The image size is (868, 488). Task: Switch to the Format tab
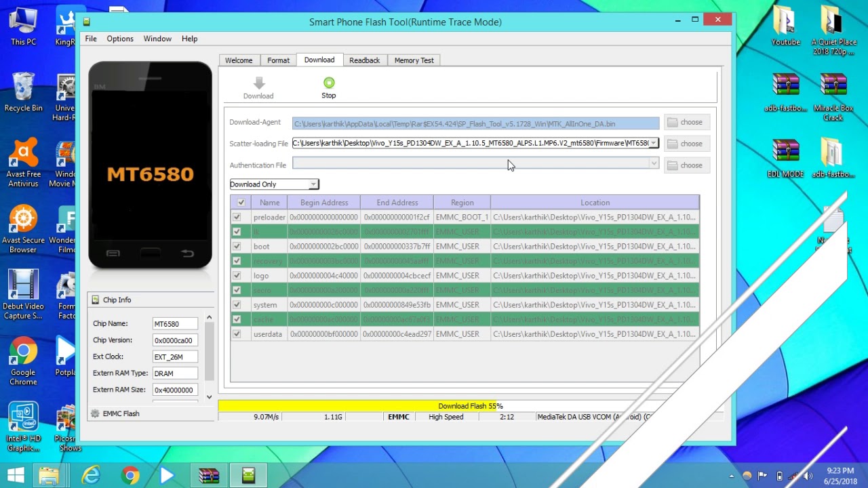(278, 60)
